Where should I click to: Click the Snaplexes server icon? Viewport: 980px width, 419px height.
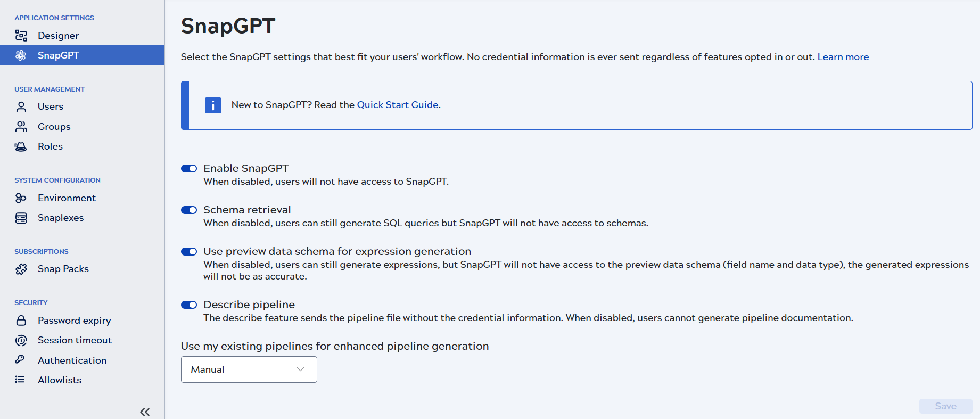(x=21, y=218)
